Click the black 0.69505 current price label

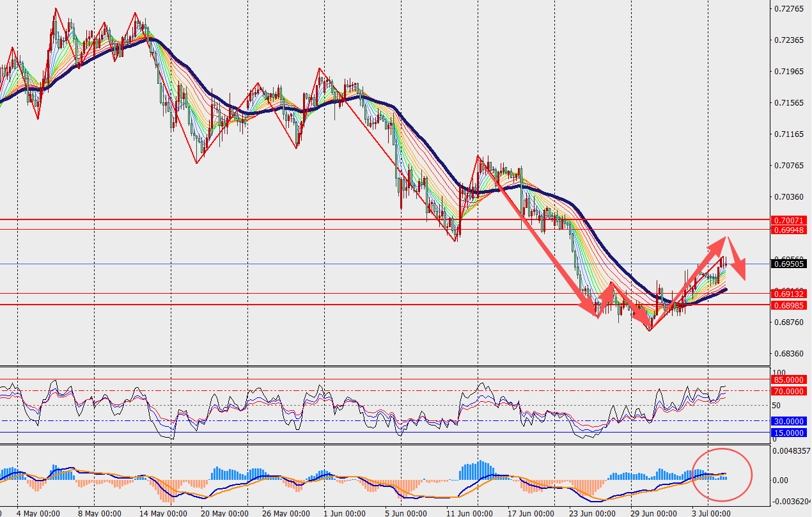coord(789,263)
